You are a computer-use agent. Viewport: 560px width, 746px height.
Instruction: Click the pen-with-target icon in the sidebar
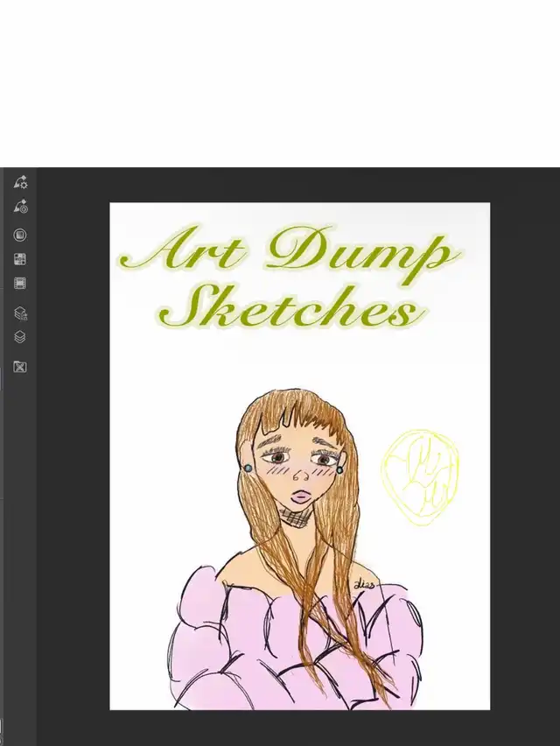pyautogui.click(x=20, y=208)
